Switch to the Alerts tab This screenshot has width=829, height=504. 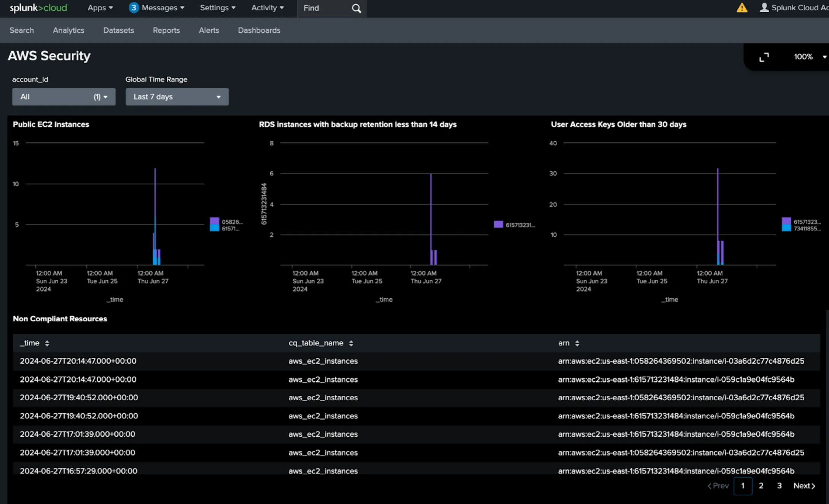[x=209, y=30]
